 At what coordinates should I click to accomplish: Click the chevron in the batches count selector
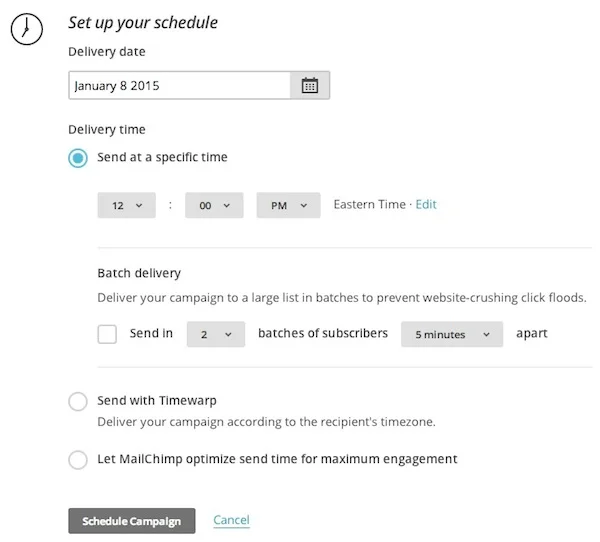(x=228, y=335)
